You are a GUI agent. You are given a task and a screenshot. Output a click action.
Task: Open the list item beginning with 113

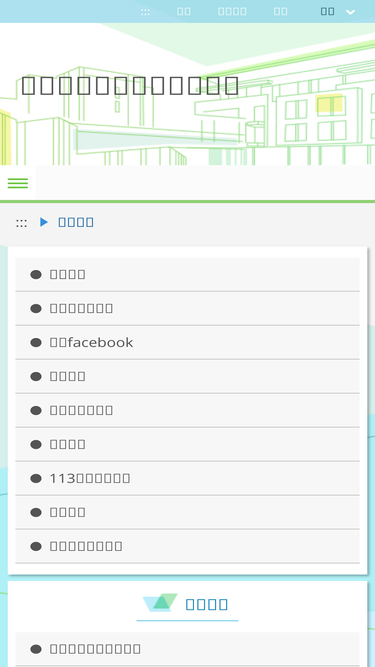pos(188,479)
